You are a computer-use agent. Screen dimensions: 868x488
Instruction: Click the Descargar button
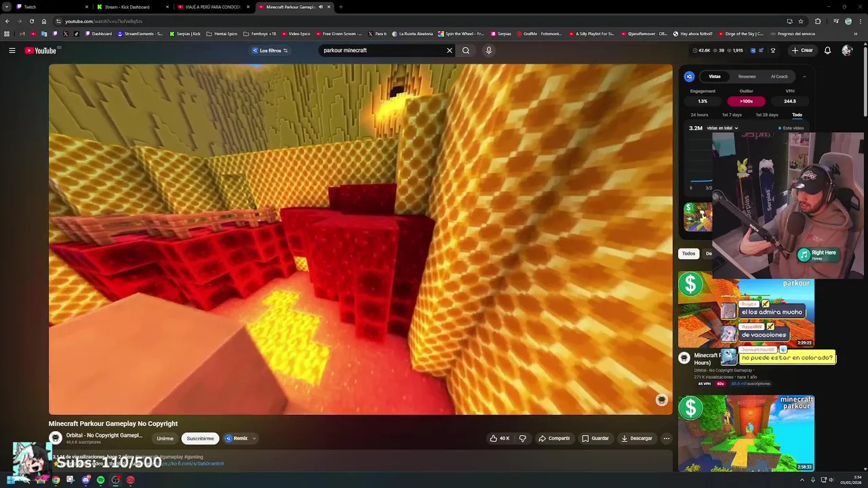(x=637, y=439)
